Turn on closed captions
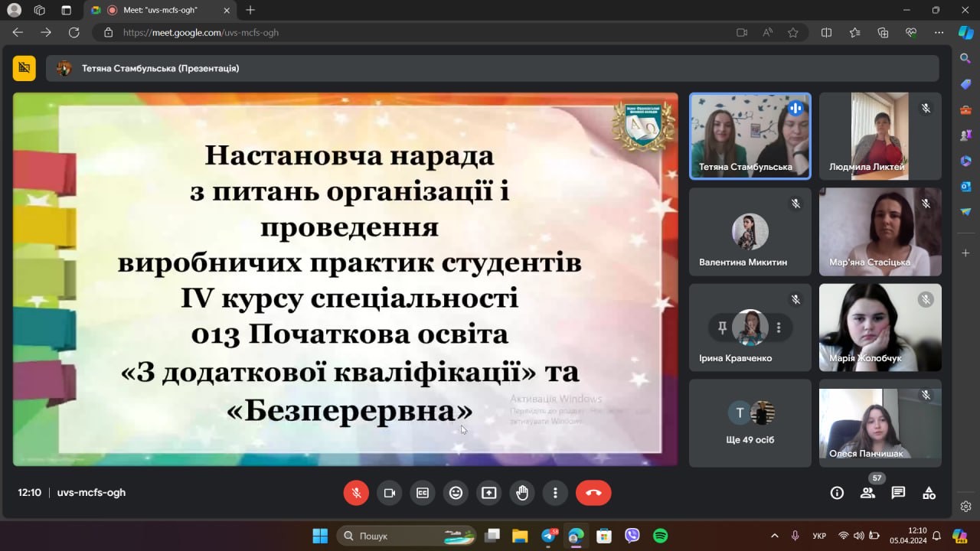 [423, 493]
